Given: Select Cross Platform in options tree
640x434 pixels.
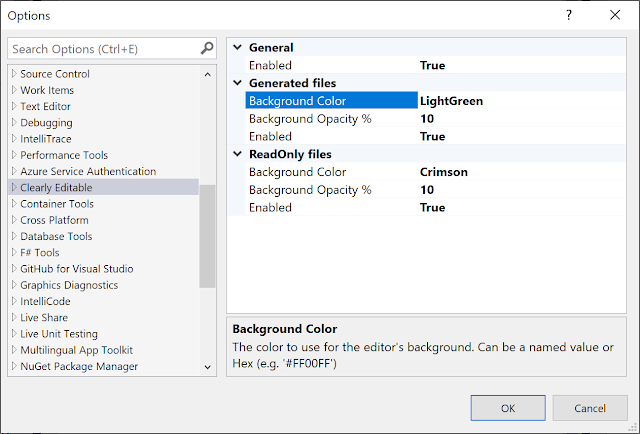Looking at the screenshot, I should click(54, 220).
